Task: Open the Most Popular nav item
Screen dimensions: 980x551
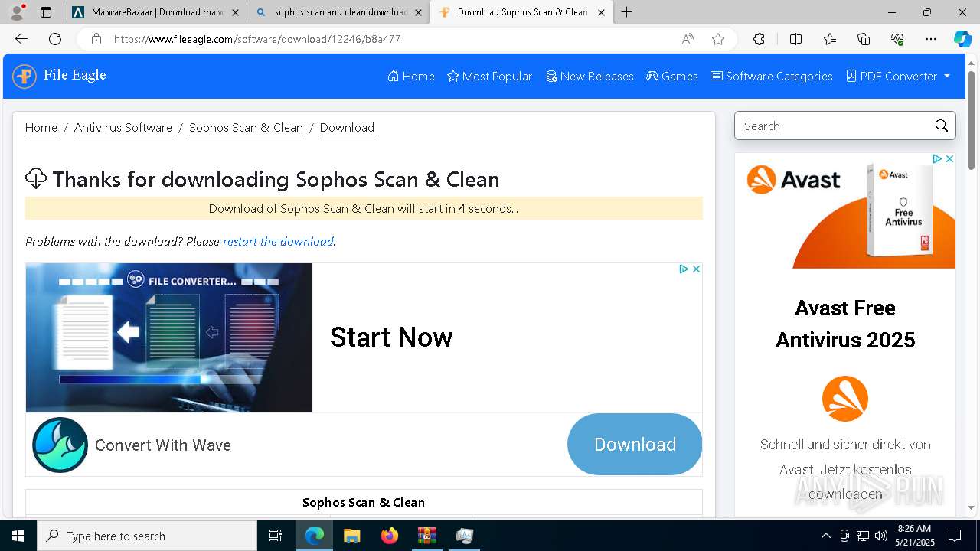Action: pos(490,76)
